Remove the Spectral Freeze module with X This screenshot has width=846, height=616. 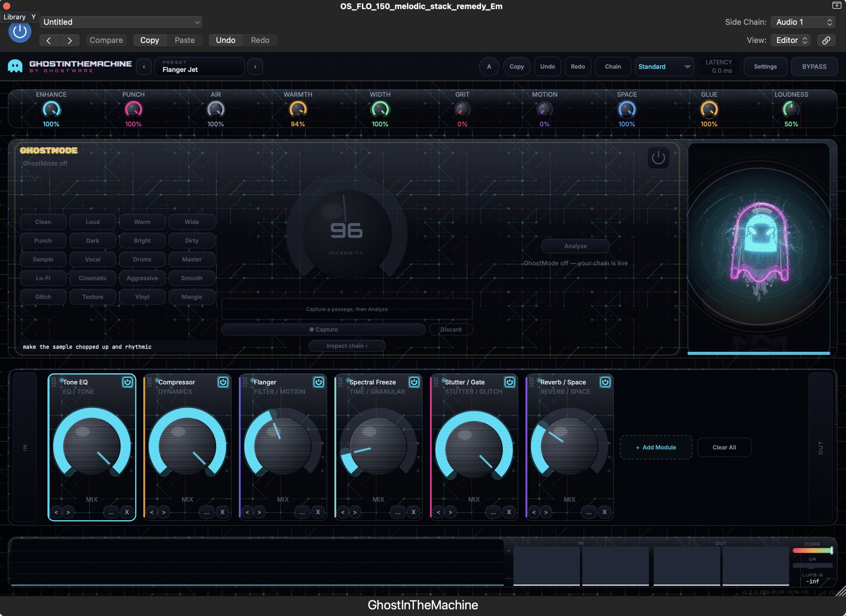[x=413, y=512]
